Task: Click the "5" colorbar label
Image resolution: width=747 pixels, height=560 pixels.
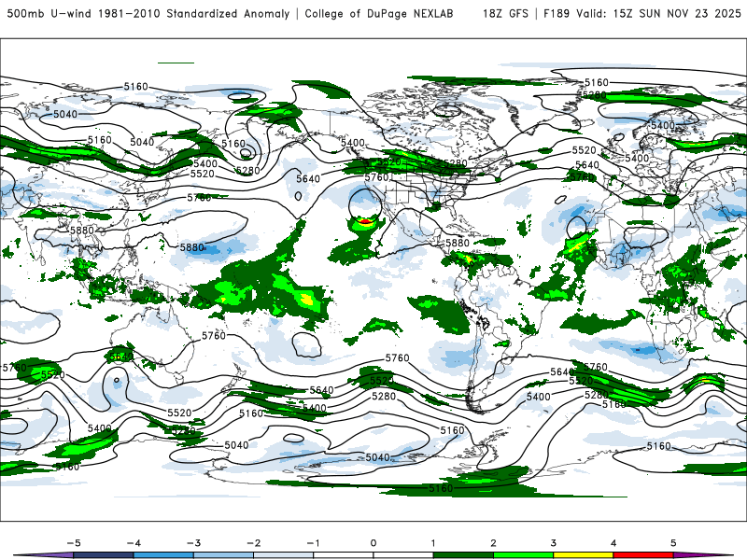Action: pos(673,543)
